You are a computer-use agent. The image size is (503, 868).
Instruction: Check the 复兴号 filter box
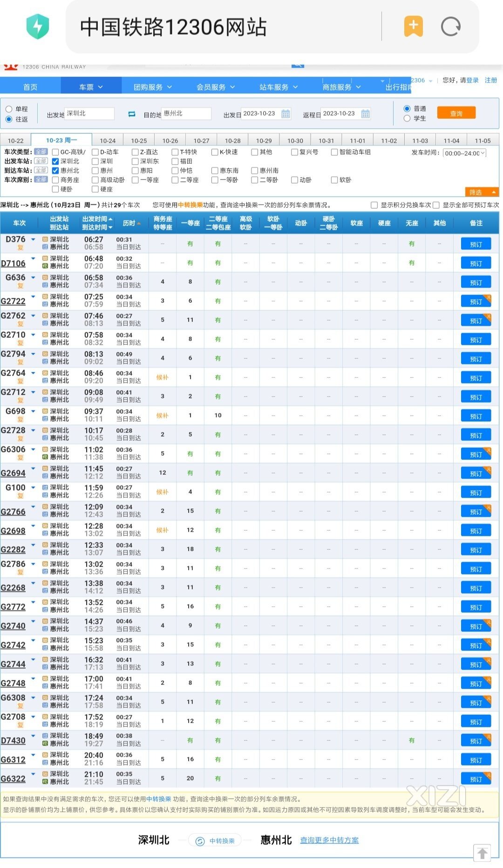(x=294, y=152)
